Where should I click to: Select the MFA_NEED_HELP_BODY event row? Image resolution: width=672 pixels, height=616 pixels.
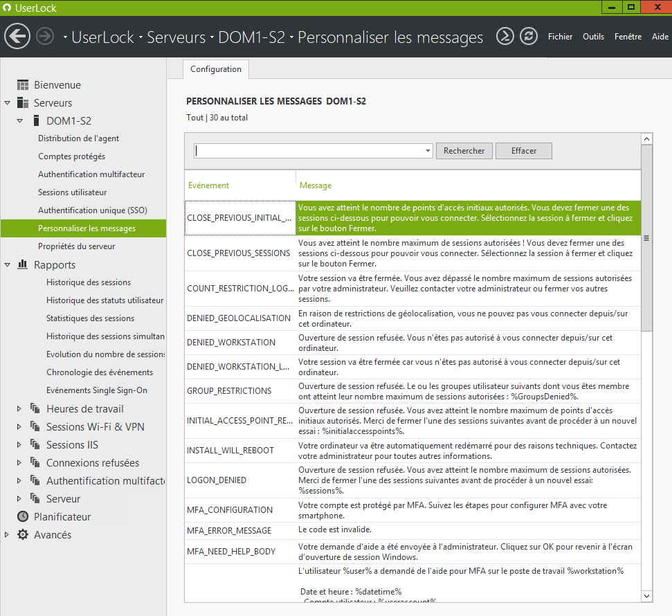pos(412,552)
